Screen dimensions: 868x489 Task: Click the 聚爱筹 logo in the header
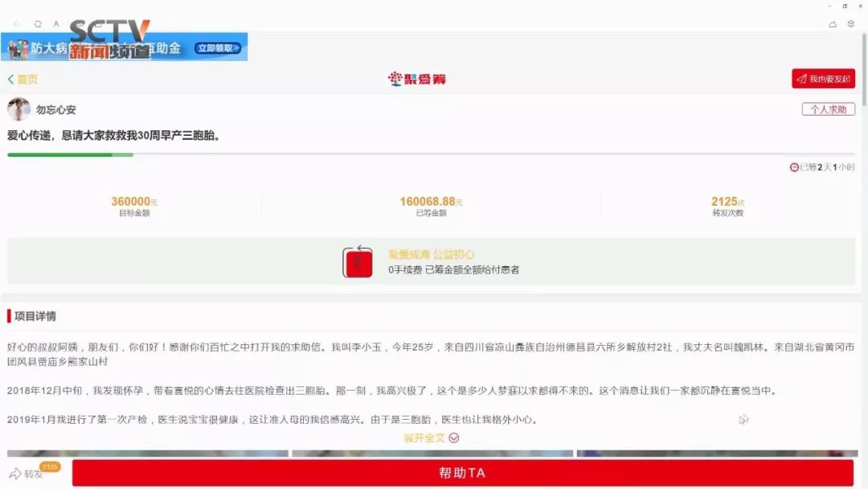pos(417,79)
